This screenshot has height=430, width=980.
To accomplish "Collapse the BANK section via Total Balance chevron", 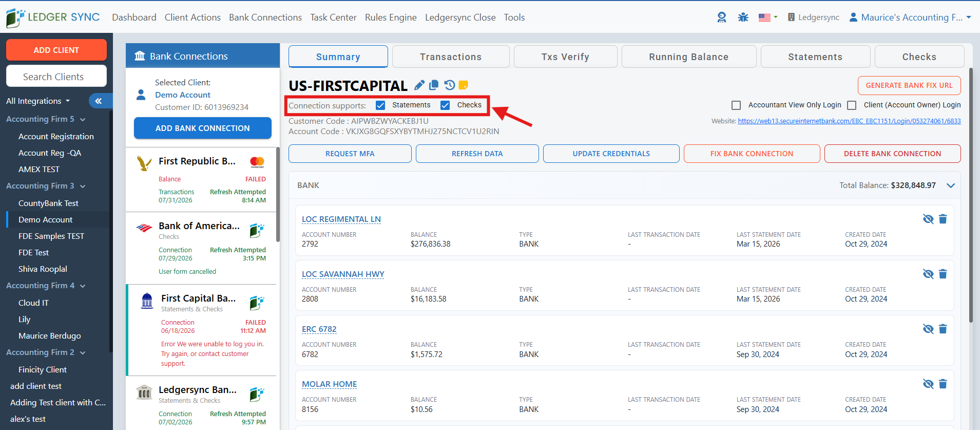I will coord(951,185).
